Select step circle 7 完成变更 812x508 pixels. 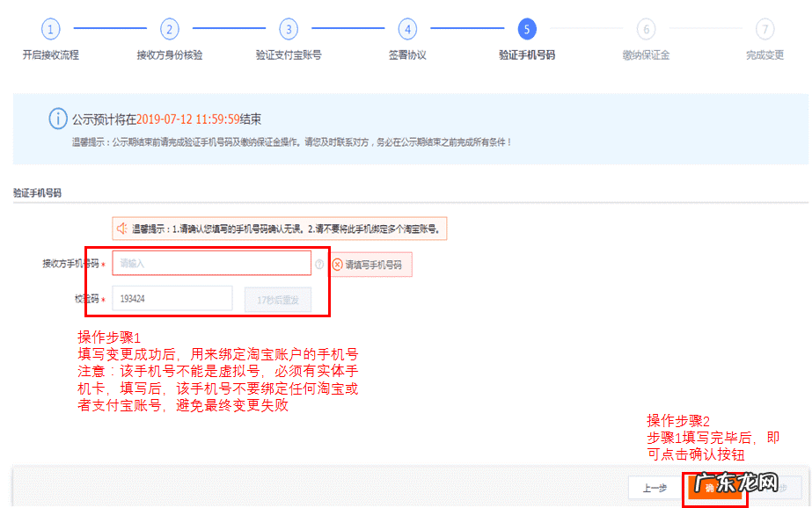click(x=765, y=29)
